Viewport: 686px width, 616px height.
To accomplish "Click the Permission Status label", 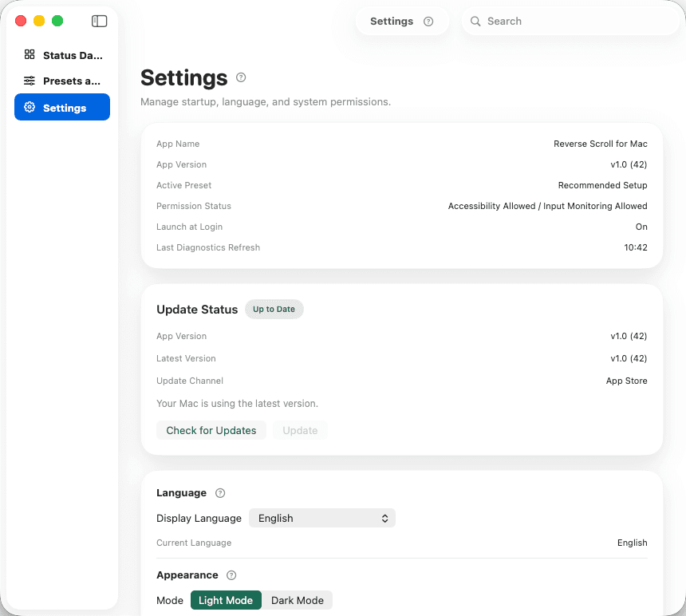I will pos(194,206).
